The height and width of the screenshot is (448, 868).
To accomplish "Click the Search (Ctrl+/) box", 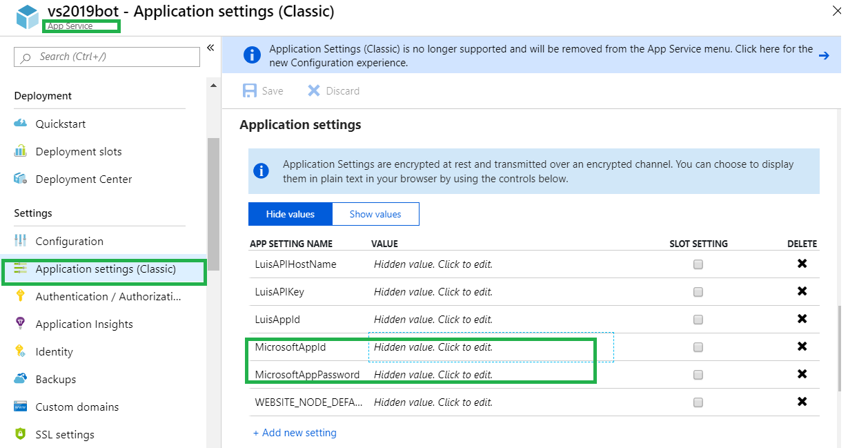I will tap(107, 57).
